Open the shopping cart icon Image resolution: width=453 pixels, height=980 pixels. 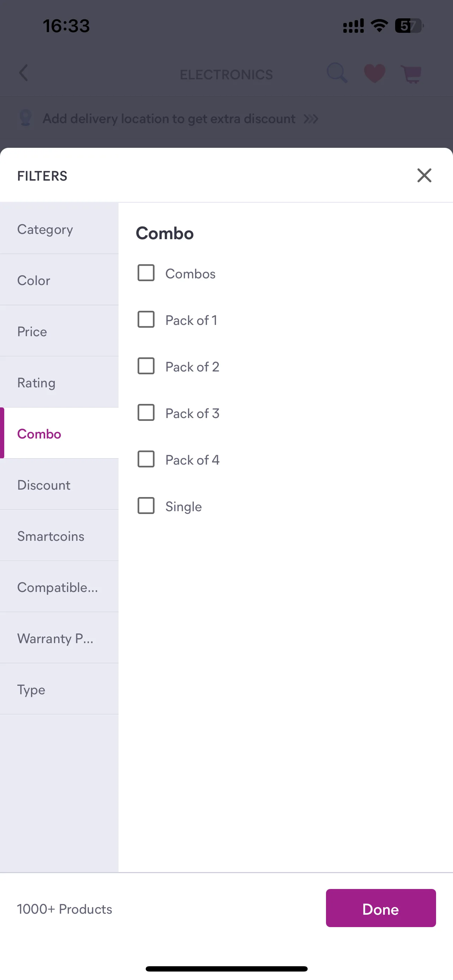[411, 74]
